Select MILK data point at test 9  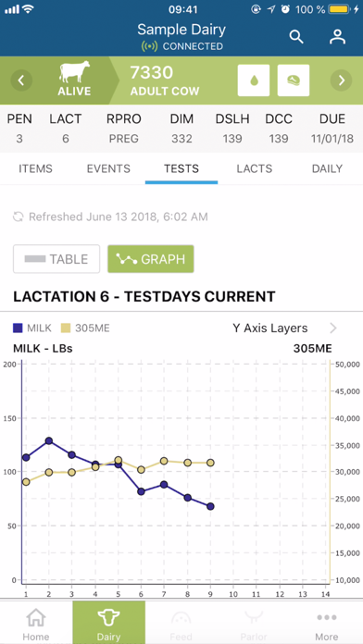tap(210, 506)
